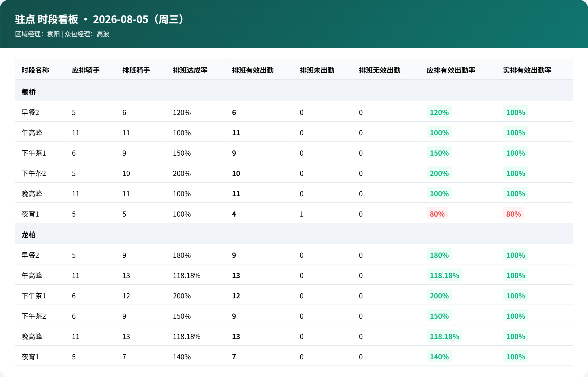588x377 pixels.
Task: Click the red 80% 实排有效出勤率 badge
Action: 514,214
